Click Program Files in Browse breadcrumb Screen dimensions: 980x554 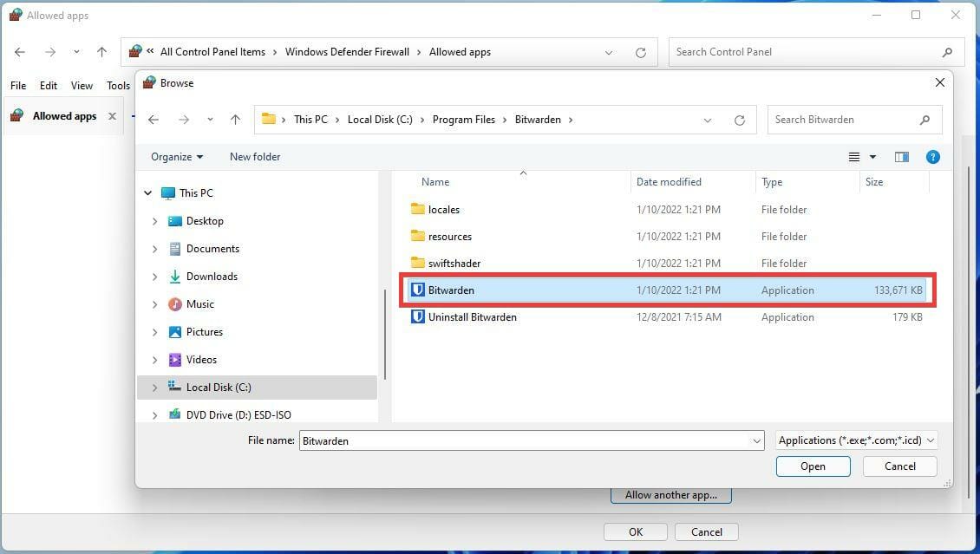point(464,120)
